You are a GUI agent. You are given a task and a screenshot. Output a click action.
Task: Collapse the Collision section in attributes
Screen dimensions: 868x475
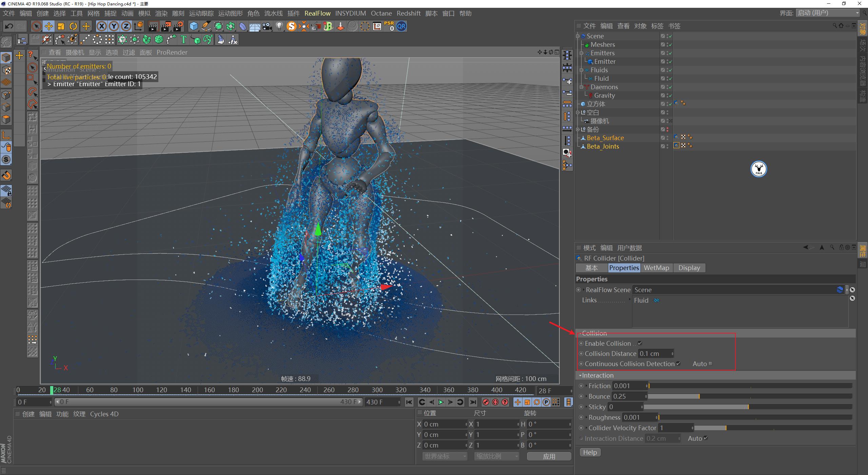(580, 333)
